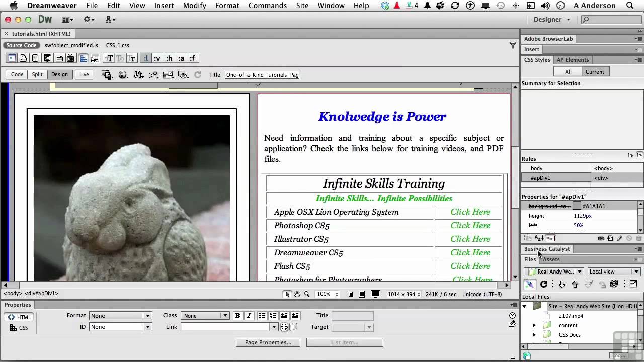The width and height of the screenshot is (644, 362).
Task: Toggle the :v visited style button
Action: (157, 58)
